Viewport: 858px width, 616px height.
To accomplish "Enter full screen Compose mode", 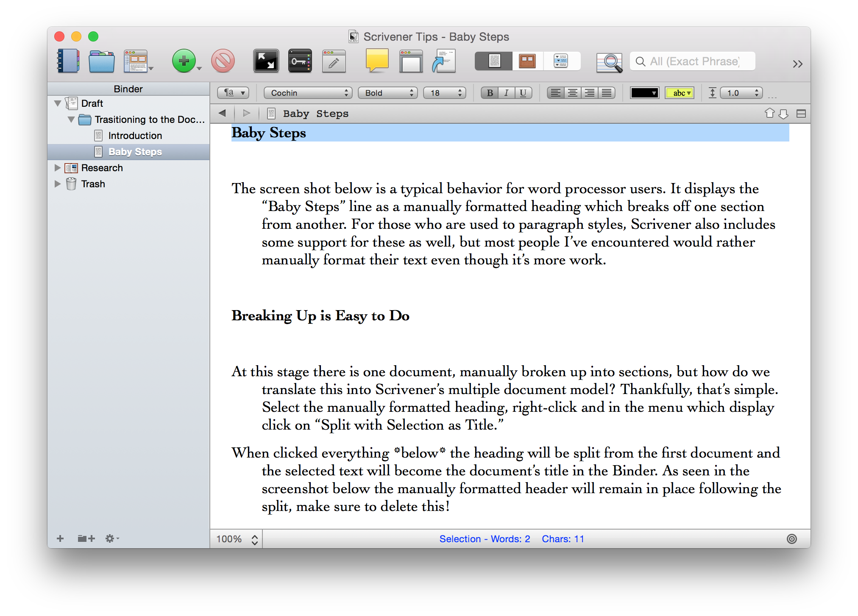I will (266, 61).
